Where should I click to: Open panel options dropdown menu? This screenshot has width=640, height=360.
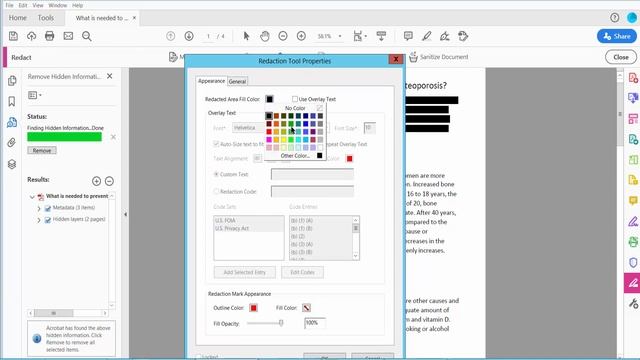[35, 95]
